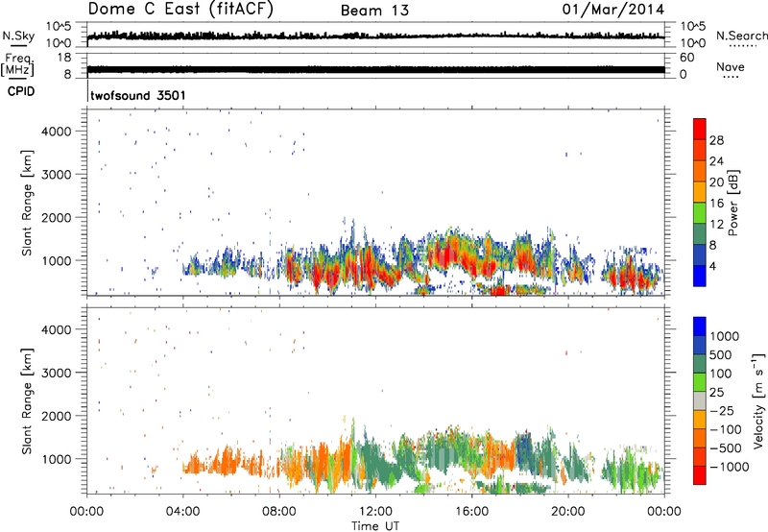
Task: Click the '3000' tick on the power panel
Action: (57, 175)
